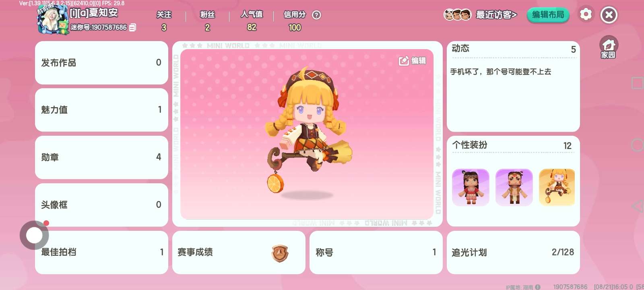This screenshot has width=644, height=290.
Task: Expand the 个性装扮 outfits panel
Action: click(x=513, y=181)
